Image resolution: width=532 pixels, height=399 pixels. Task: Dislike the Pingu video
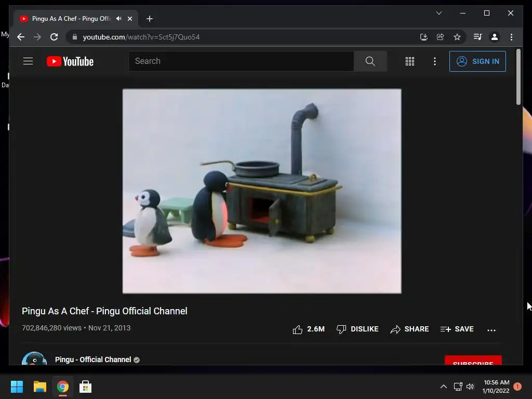tap(357, 329)
